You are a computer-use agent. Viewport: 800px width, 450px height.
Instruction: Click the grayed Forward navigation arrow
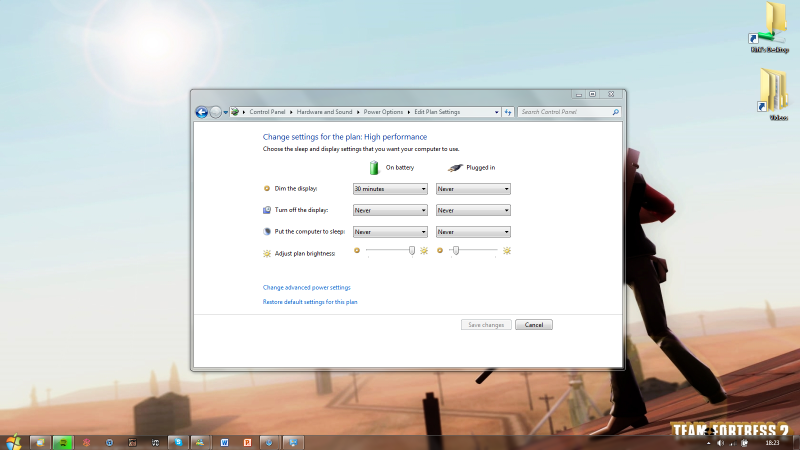click(216, 112)
